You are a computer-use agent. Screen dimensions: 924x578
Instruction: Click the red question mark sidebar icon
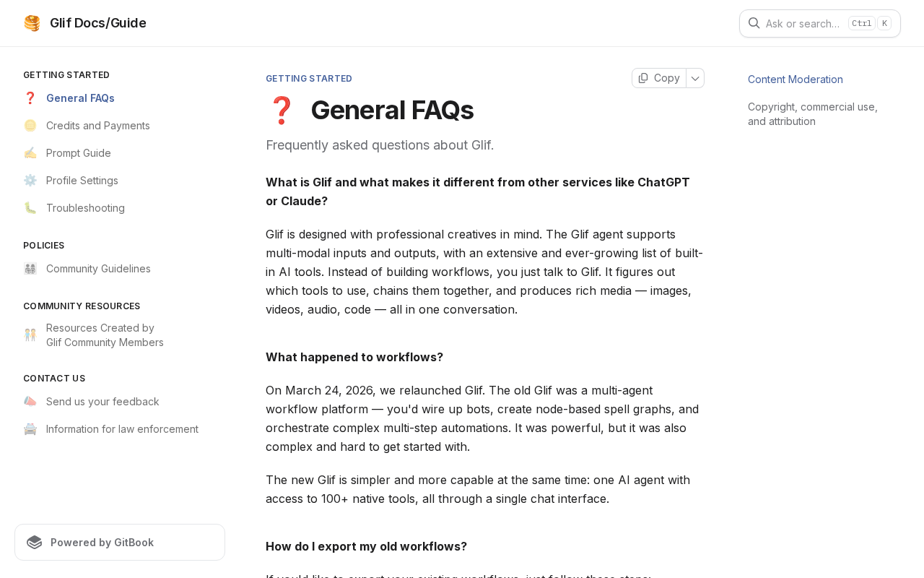coord(30,98)
